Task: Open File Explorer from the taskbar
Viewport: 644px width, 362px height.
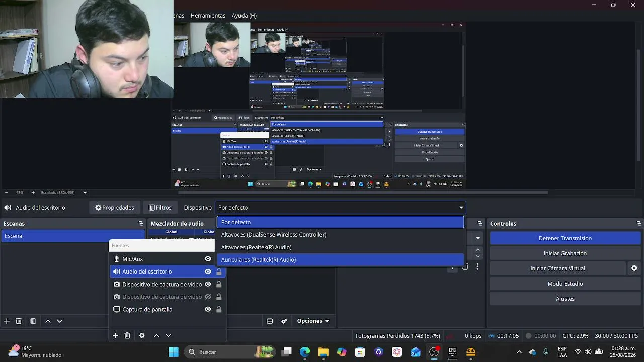Action: click(x=323, y=352)
